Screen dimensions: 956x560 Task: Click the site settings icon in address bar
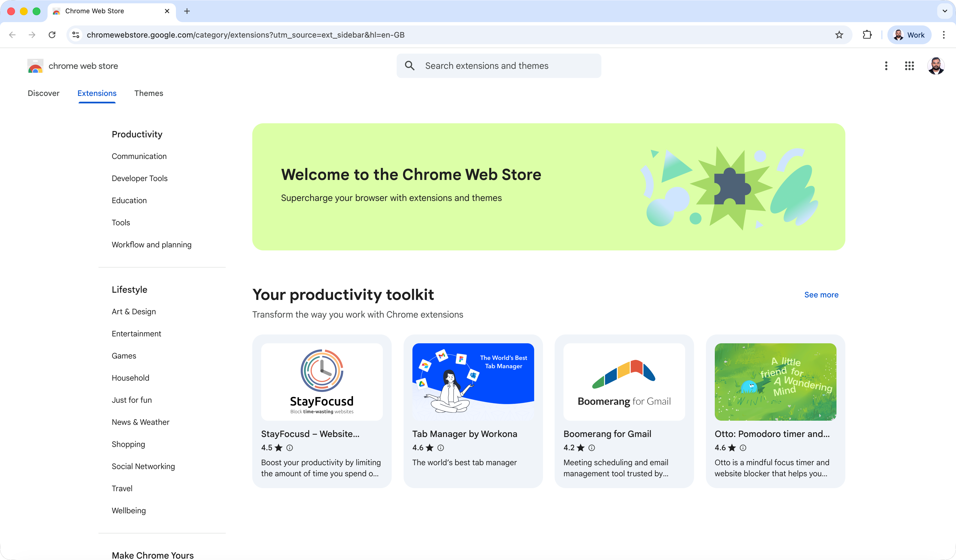click(76, 35)
